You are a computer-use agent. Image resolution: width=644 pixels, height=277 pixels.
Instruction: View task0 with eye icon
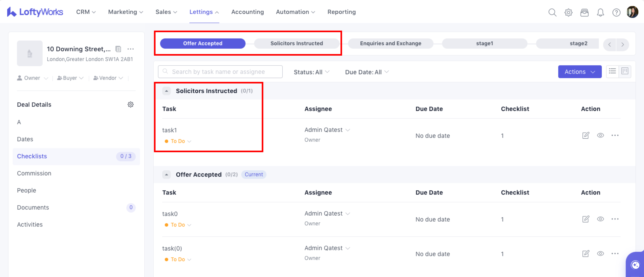click(600, 219)
